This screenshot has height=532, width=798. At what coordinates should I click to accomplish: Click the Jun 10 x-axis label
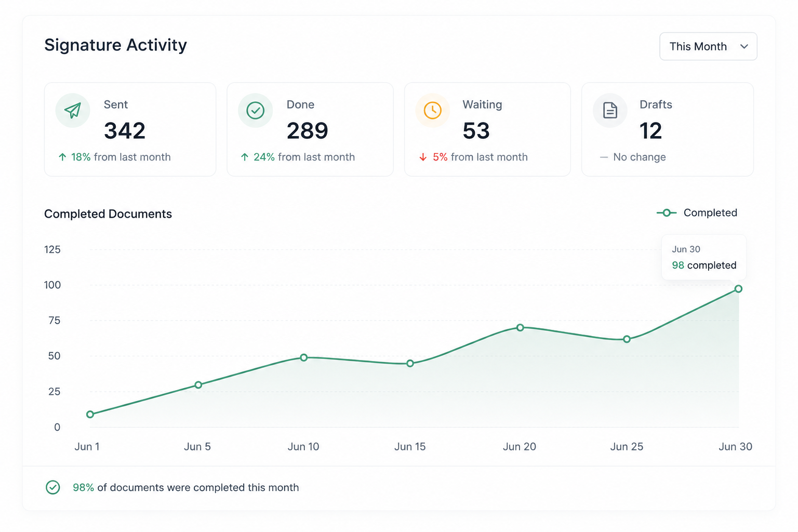(303, 447)
